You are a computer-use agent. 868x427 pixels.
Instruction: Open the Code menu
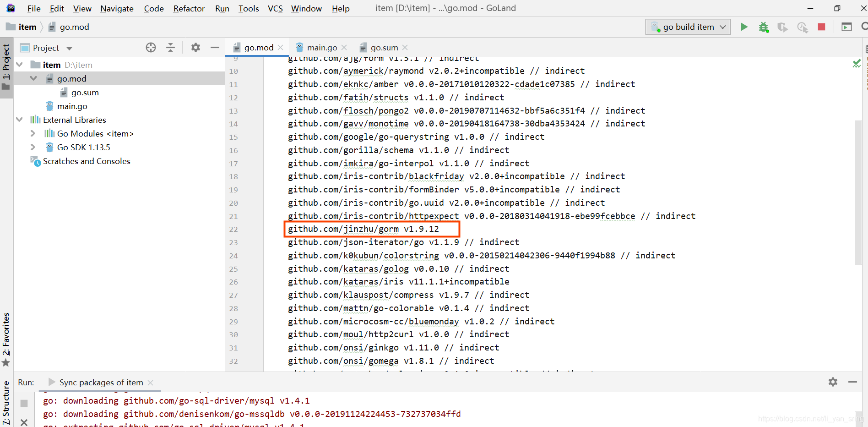tap(154, 8)
